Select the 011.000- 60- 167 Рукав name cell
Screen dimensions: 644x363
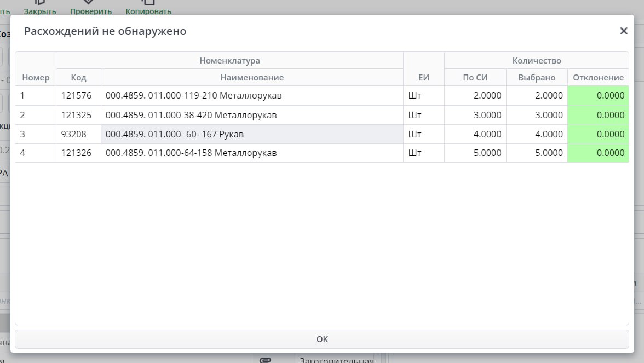(252, 134)
